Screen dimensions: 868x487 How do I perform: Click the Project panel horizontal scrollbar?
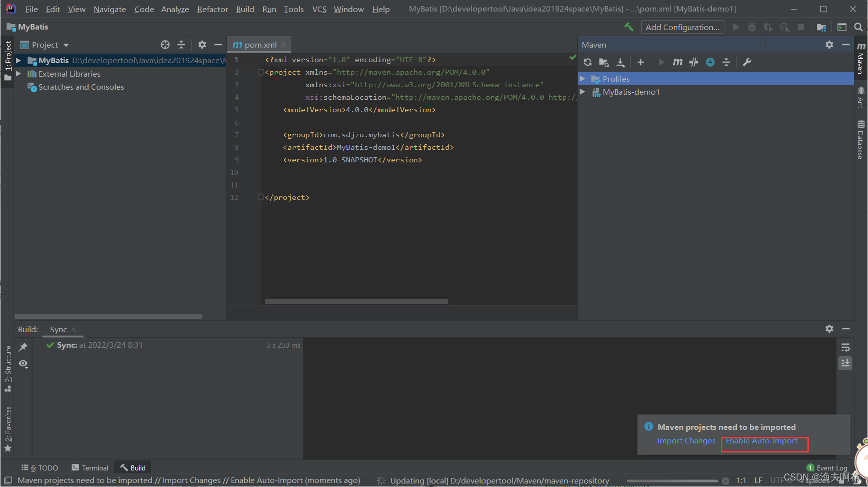pyautogui.click(x=108, y=317)
